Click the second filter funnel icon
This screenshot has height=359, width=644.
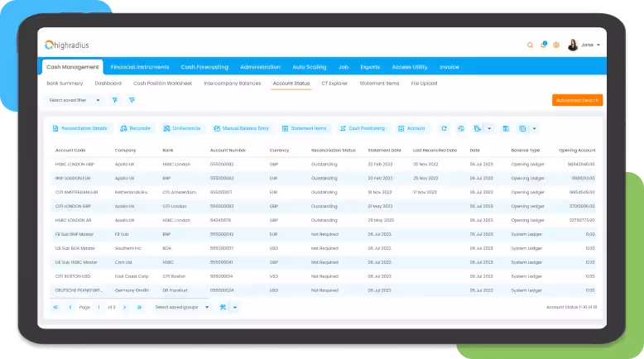[132, 100]
